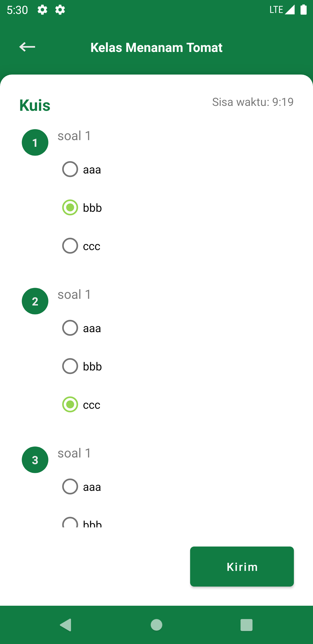Tap the question number 3 badge
The width and height of the screenshot is (313, 644).
(35, 460)
